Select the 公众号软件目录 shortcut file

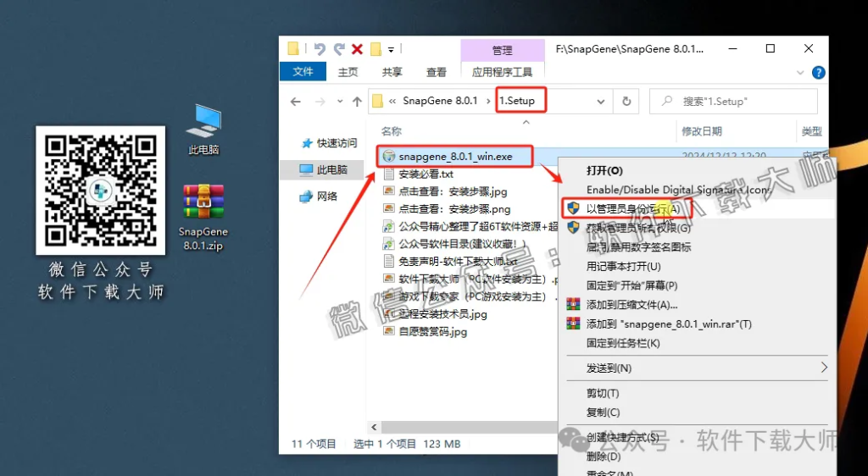(x=463, y=245)
